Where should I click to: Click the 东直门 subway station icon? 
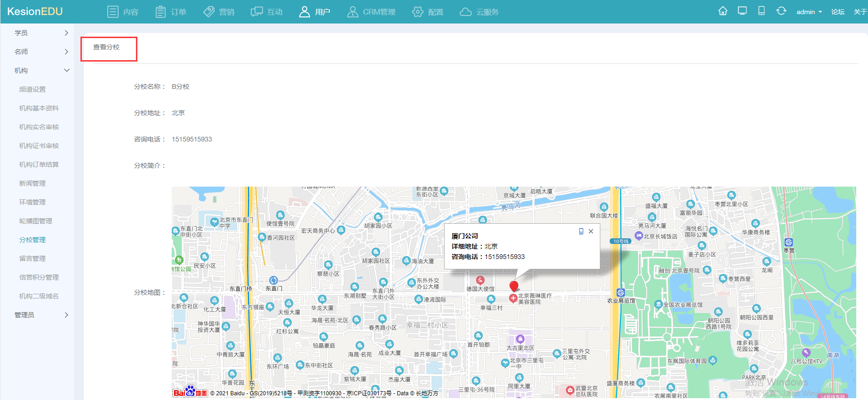click(x=273, y=281)
